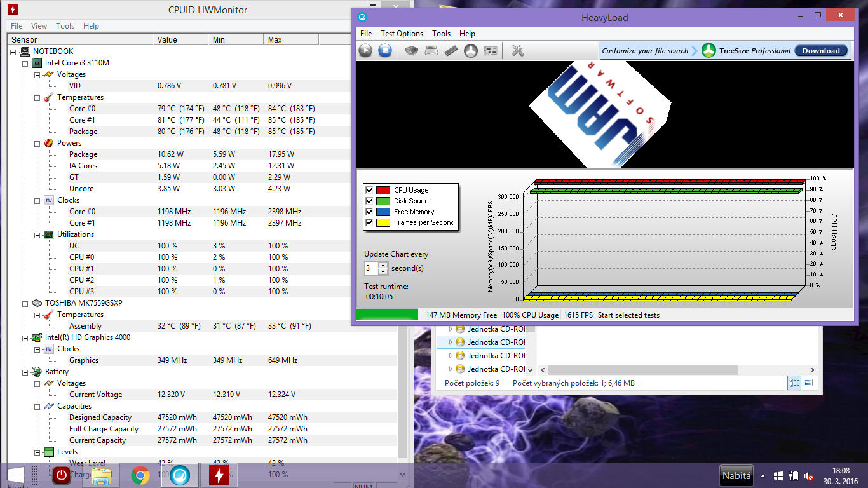Increase the chart update interval spinner

click(x=383, y=265)
